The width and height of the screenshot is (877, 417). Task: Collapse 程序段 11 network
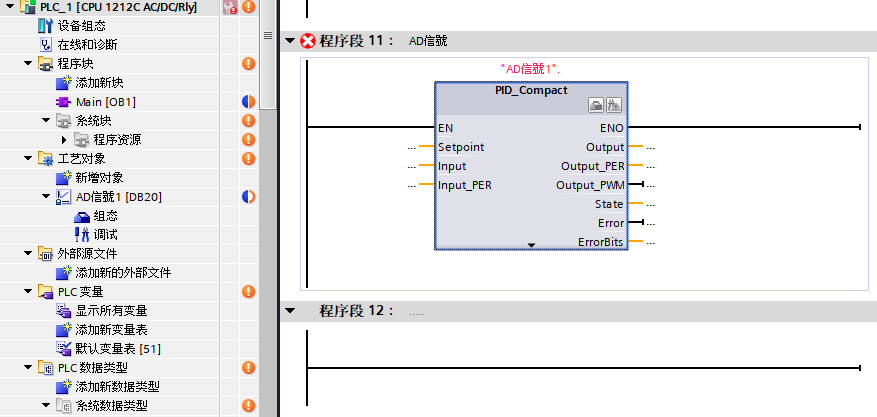tap(290, 41)
